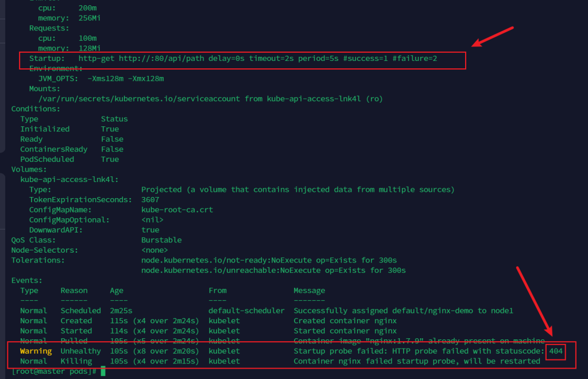Select the boxed 404 status code
This screenshot has width=588, height=379.
(x=556, y=351)
